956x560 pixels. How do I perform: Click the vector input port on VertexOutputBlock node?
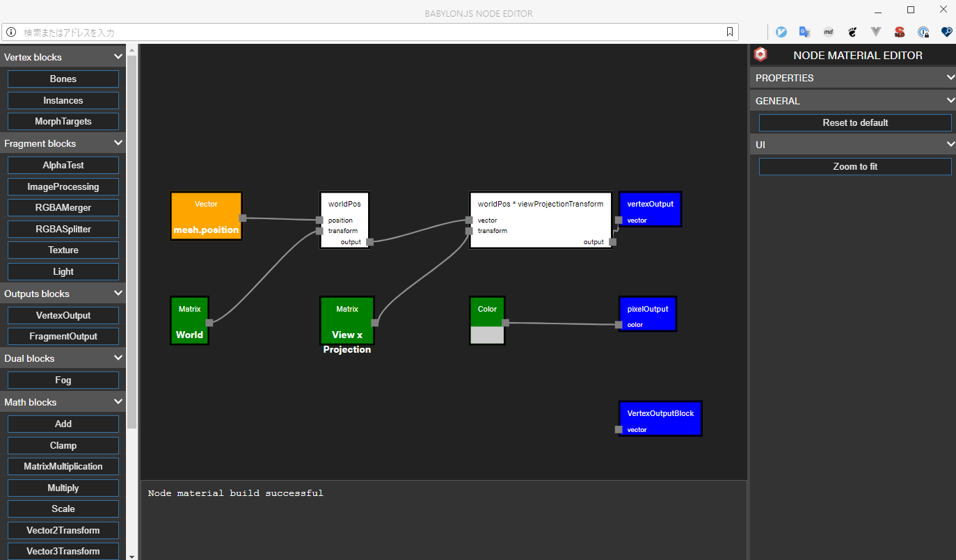619,429
